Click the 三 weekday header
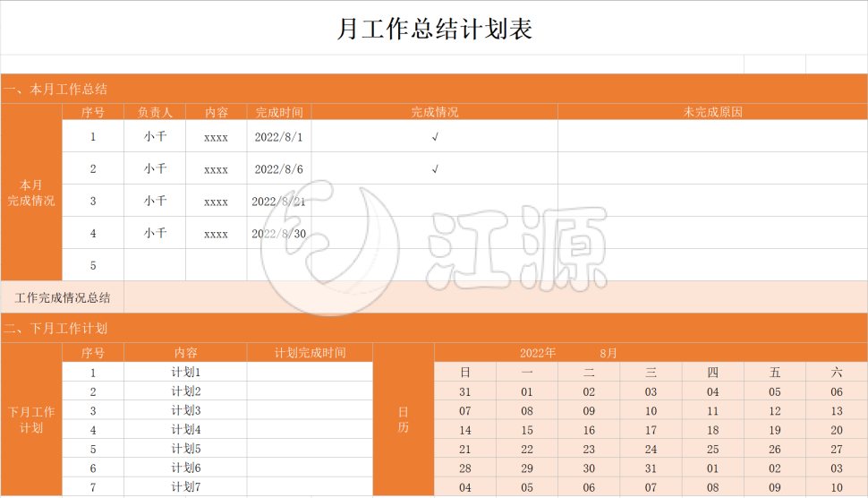 click(x=651, y=373)
